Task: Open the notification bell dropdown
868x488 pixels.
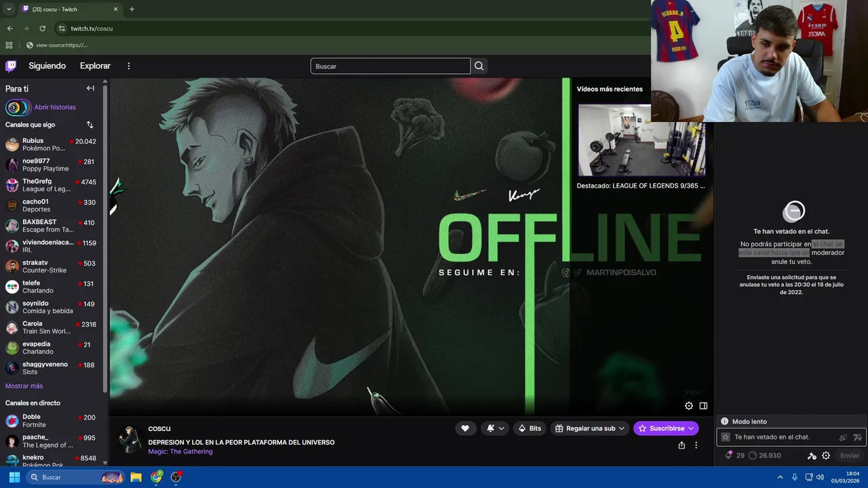Action: (495, 428)
